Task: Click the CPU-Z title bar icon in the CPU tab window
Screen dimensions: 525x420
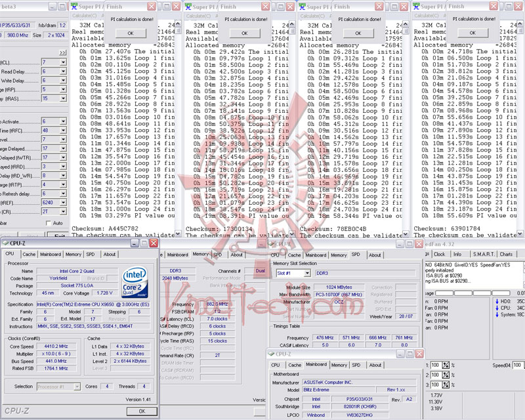Action: tap(5, 243)
